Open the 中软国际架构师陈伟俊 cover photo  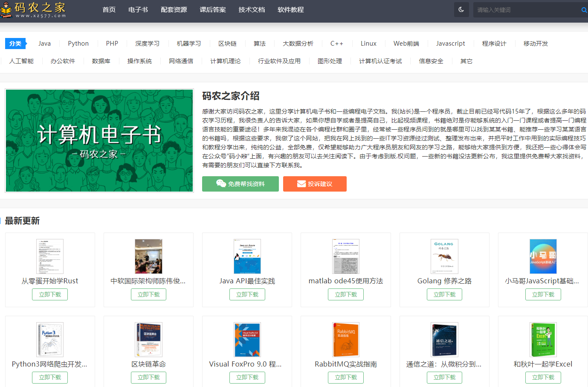(x=149, y=256)
